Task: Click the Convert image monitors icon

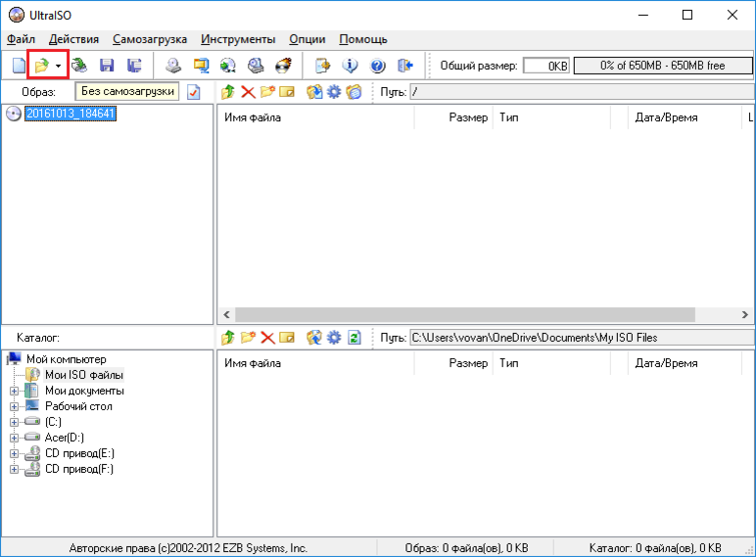Action: 201,66
